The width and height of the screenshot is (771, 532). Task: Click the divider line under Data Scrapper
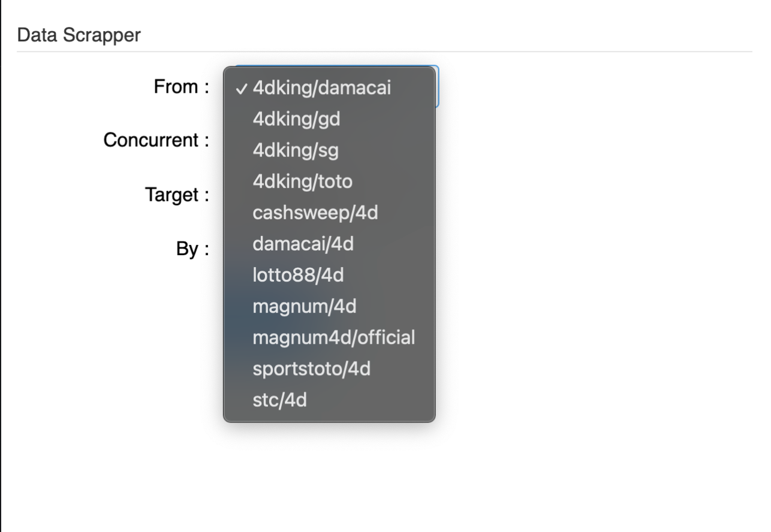pyautogui.click(x=384, y=52)
